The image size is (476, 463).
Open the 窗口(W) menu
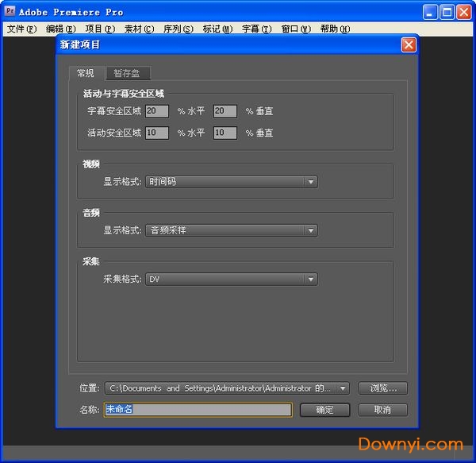coord(296,29)
